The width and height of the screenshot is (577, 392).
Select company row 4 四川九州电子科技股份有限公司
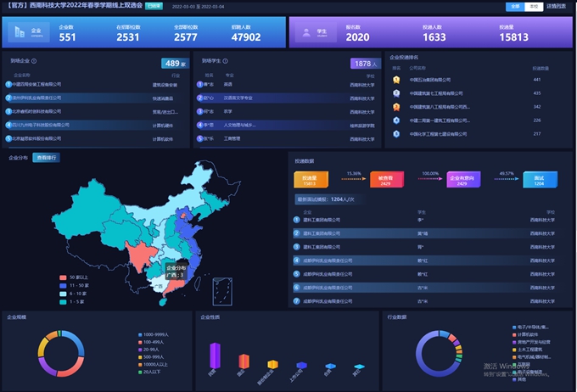(96, 125)
